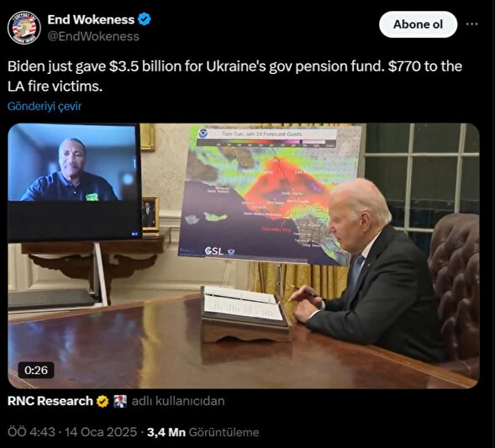The image size is (495, 448).
Task: Translate post via Gönderiyi çevir
Action: (x=45, y=106)
